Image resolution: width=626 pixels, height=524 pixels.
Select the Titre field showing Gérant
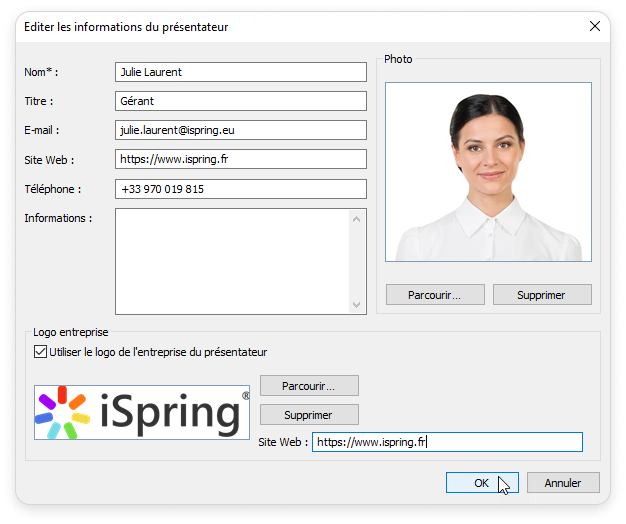click(x=241, y=101)
